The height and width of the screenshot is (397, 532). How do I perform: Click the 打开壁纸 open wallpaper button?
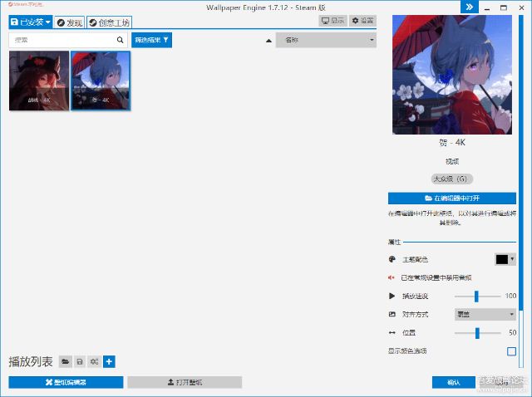(185, 382)
